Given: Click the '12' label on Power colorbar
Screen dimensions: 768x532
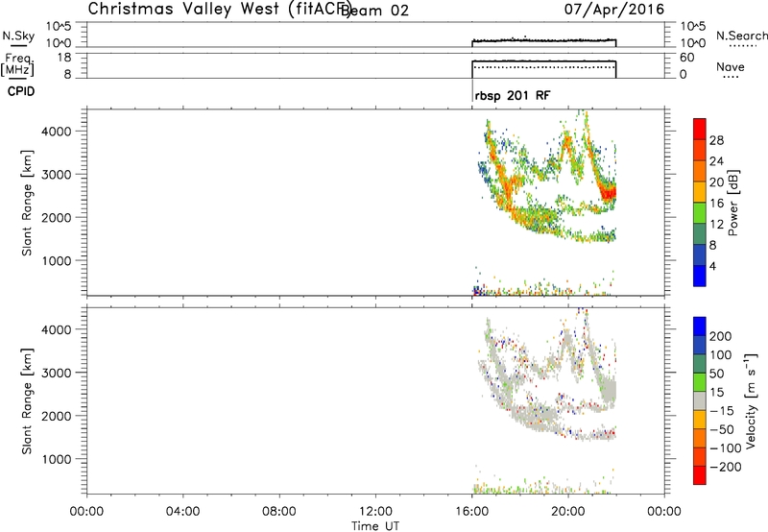Looking at the screenshot, I should point(716,225).
